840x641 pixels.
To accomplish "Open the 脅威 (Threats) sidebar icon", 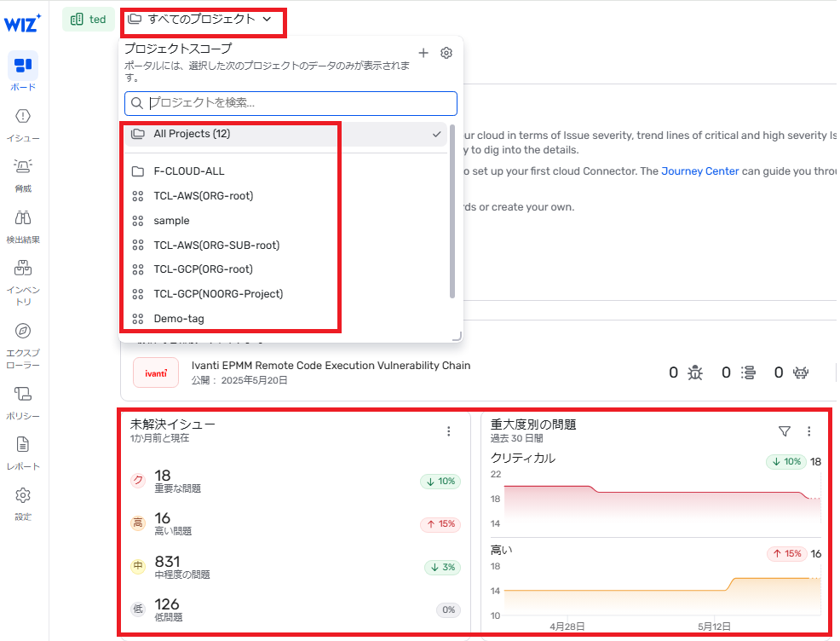I will pos(23,166).
